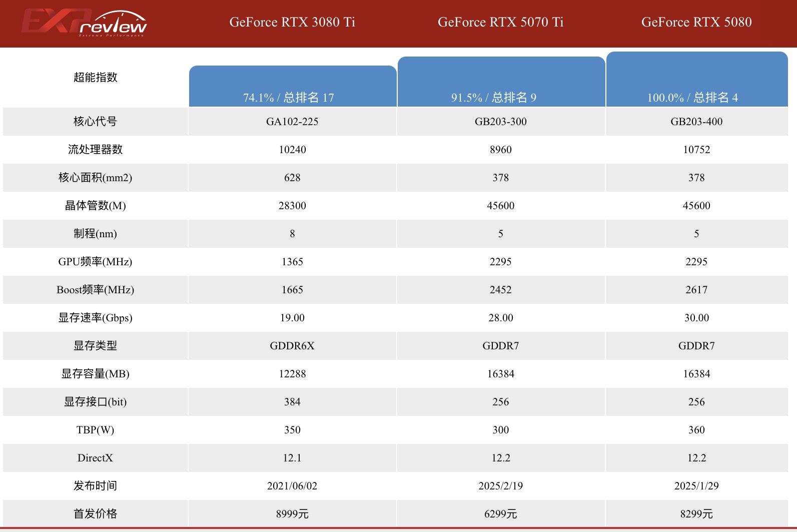Viewport: 797px width, 532px height.
Task: Select the 2617 boost clock value
Action: coord(696,290)
